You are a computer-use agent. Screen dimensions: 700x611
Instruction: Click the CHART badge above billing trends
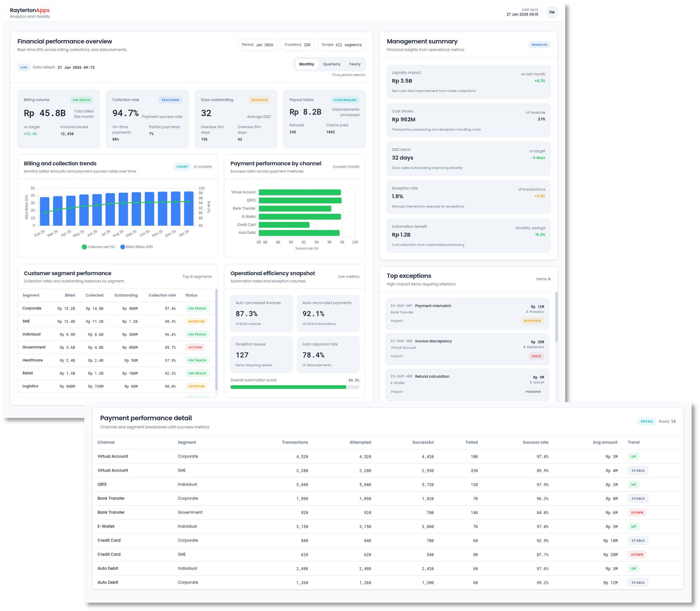pos(182,167)
